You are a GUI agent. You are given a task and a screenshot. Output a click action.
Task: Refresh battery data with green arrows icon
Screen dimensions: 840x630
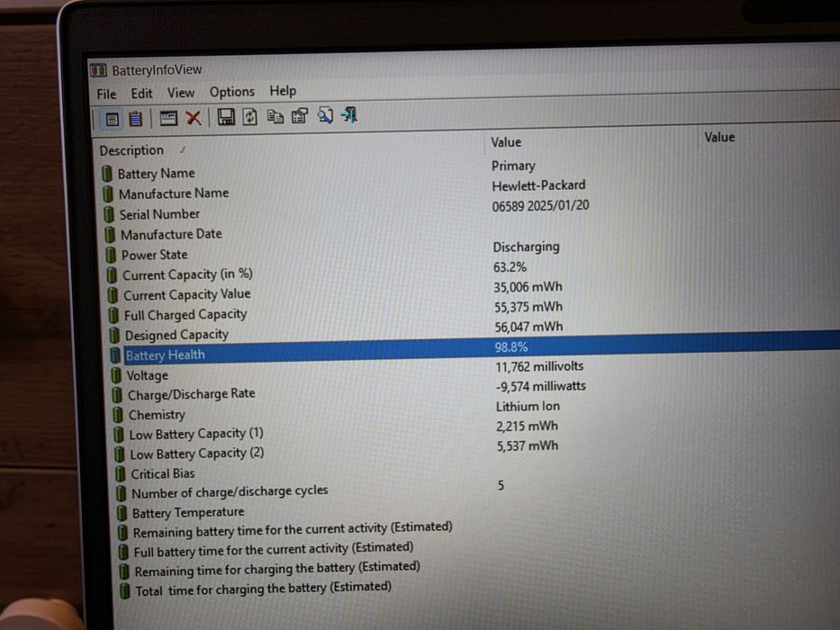click(x=250, y=117)
